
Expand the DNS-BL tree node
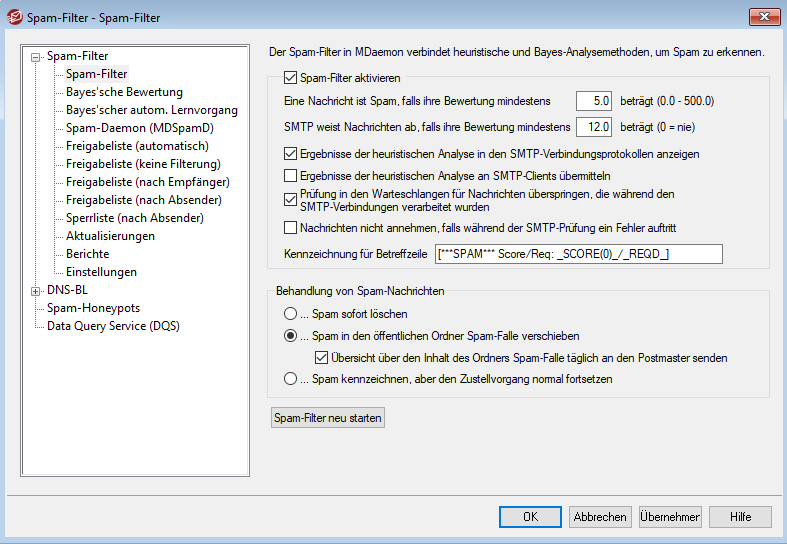(37, 291)
